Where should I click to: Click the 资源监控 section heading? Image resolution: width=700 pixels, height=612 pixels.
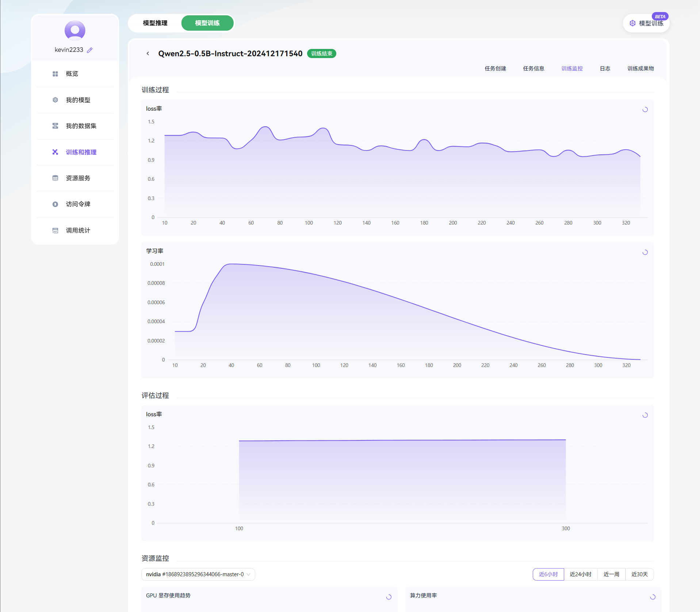155,558
